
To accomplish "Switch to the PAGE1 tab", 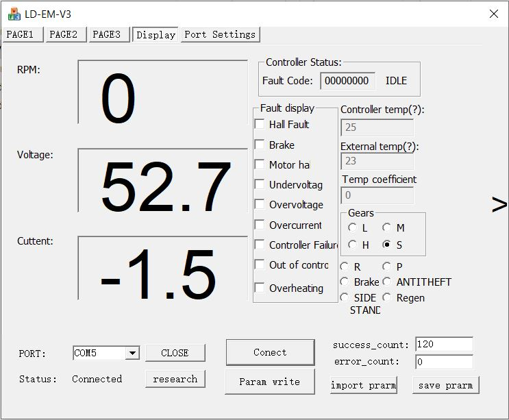I will coord(23,34).
